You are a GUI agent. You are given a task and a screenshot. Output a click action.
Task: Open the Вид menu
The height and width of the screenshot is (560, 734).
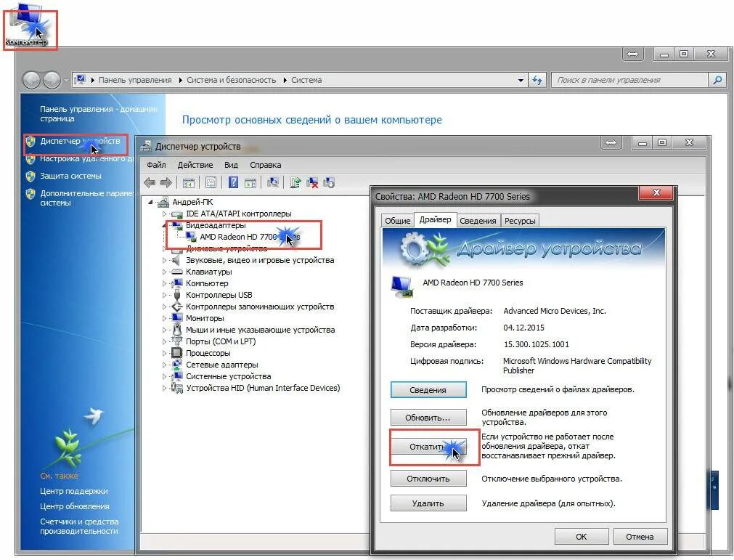point(231,165)
